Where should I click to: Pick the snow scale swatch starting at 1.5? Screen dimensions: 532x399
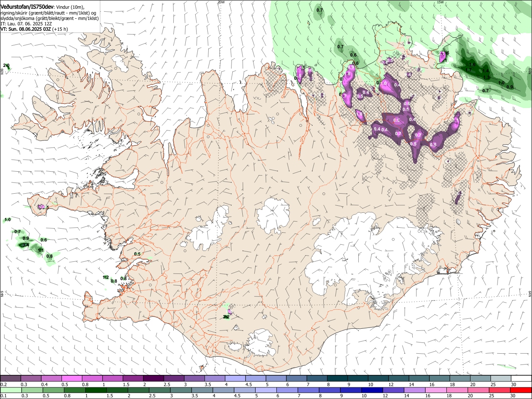pos(133,379)
